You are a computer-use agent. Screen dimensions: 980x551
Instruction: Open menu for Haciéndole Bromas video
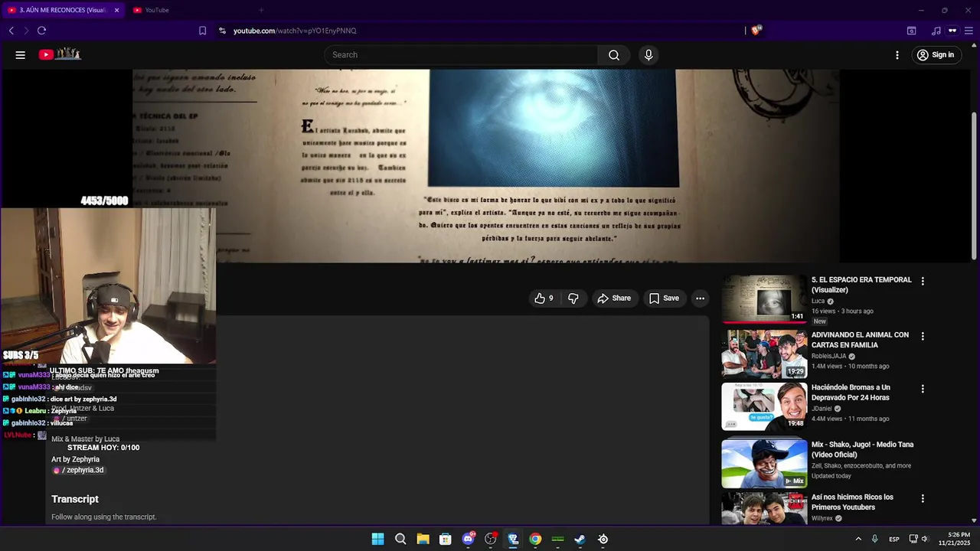click(x=923, y=389)
